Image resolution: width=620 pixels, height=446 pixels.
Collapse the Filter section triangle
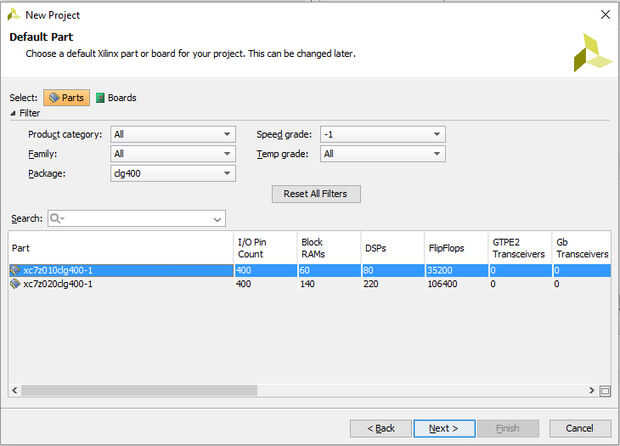tap(13, 113)
